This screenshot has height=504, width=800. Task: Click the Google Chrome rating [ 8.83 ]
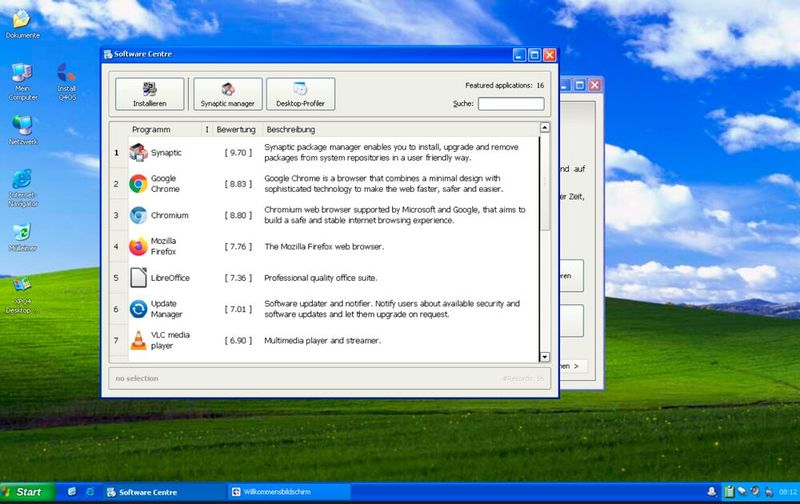point(238,184)
